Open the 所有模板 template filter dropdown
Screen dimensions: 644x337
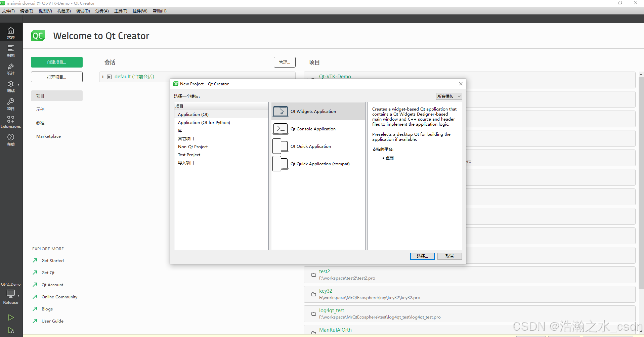pyautogui.click(x=449, y=96)
